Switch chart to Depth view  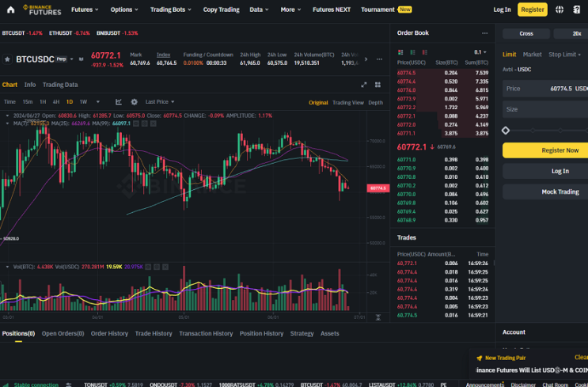click(375, 102)
